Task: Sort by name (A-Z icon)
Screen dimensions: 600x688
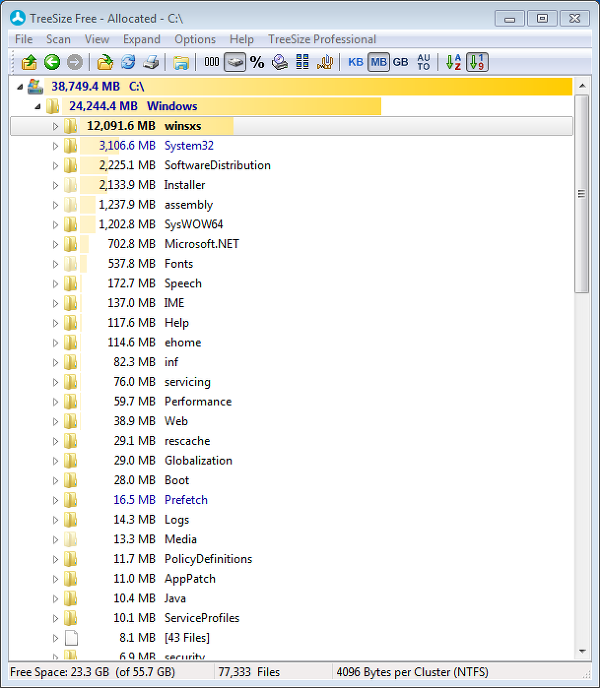Action: tap(453, 62)
